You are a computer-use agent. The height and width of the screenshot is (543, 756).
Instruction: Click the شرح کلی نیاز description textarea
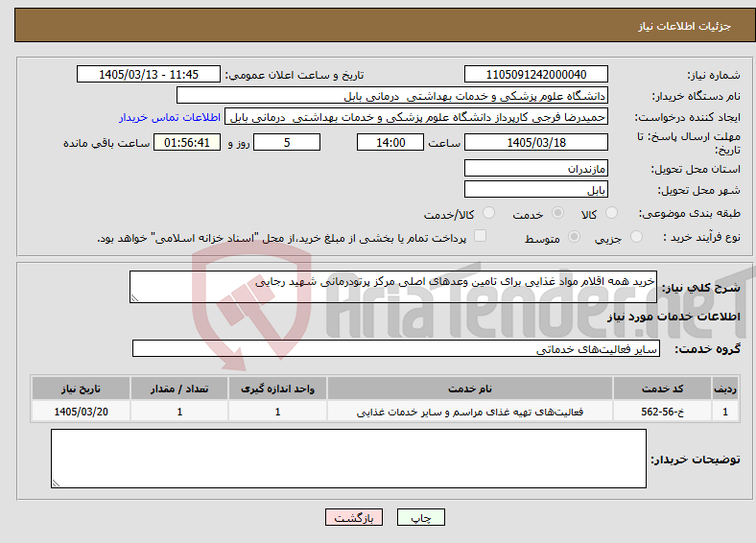tap(393, 287)
